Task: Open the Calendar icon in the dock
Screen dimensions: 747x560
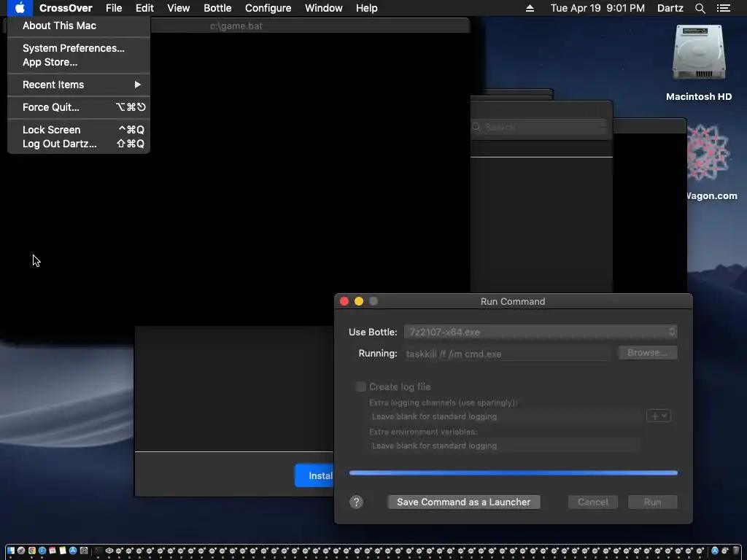Action: click(53, 551)
